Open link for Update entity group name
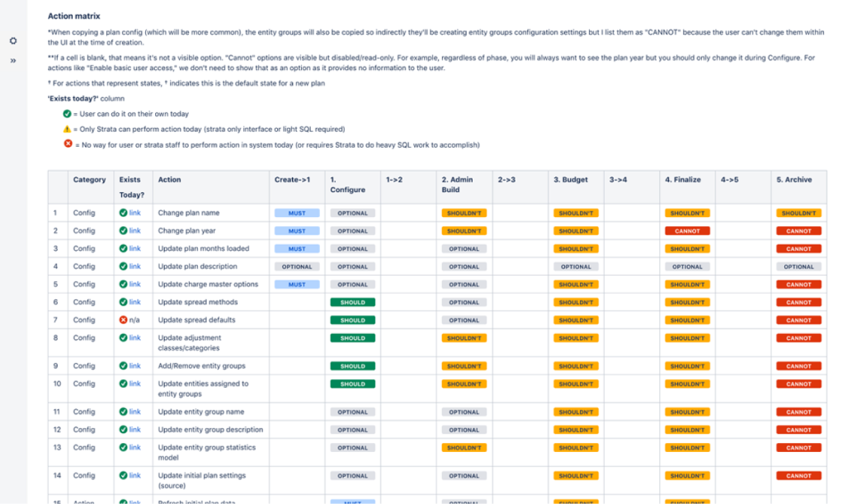 coord(135,412)
